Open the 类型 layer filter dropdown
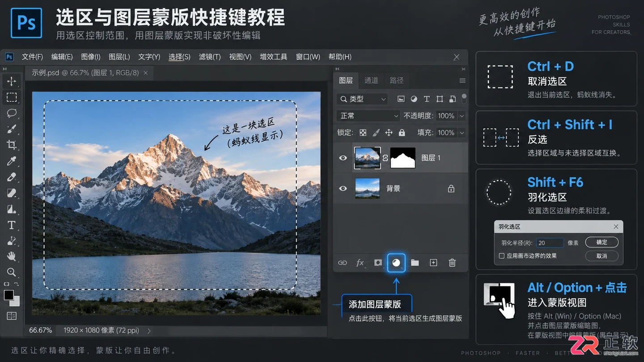This screenshot has height=362, width=644. tap(362, 99)
